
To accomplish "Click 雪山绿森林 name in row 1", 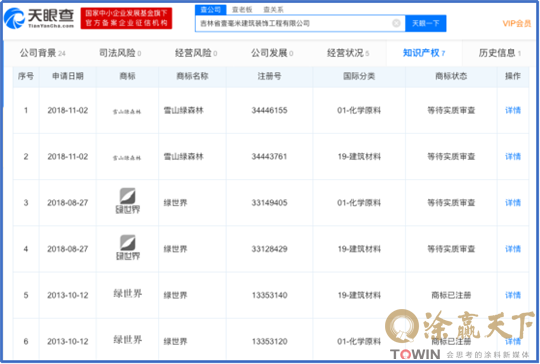I will point(184,110).
